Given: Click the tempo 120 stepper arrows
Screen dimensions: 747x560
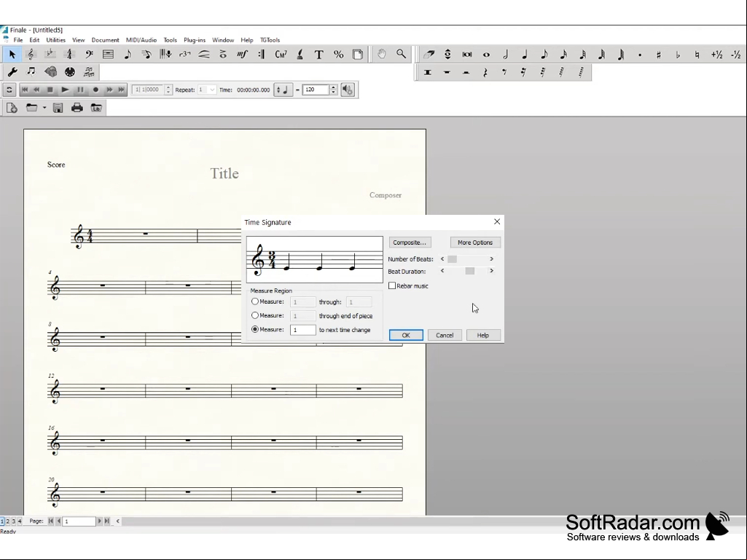Looking at the screenshot, I should click(x=334, y=90).
